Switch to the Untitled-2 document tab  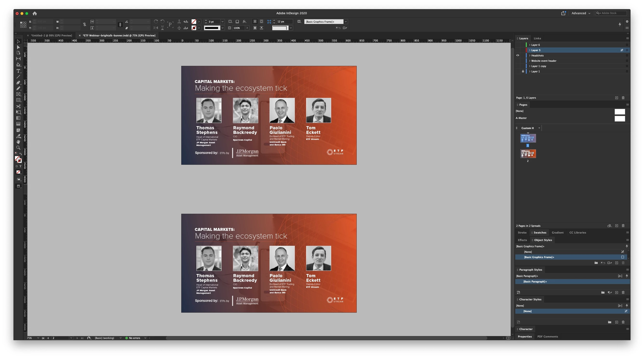click(52, 35)
